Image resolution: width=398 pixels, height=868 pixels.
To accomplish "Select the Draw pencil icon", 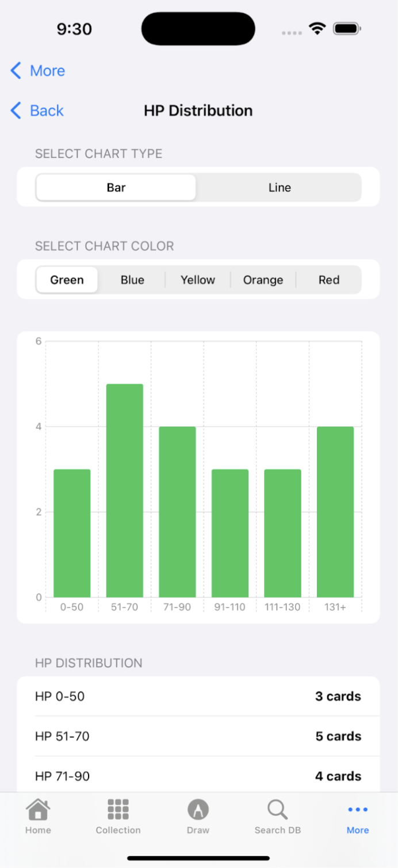I will [198, 809].
